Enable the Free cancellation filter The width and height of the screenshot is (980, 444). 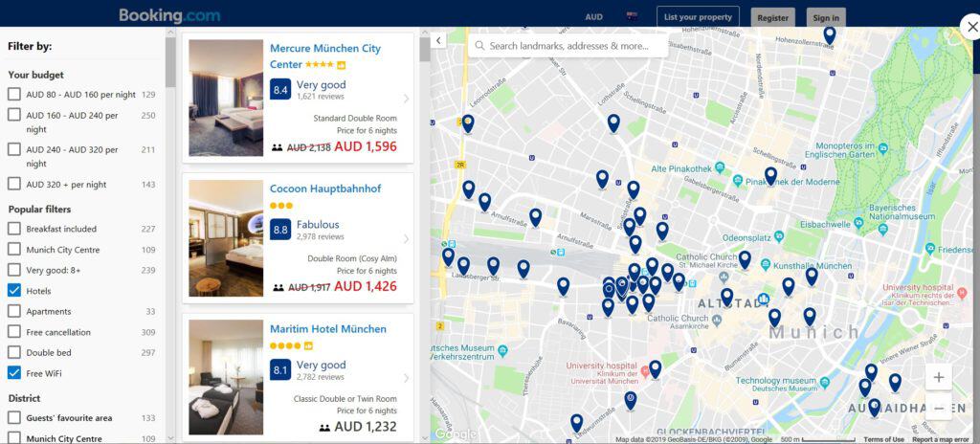click(13, 332)
